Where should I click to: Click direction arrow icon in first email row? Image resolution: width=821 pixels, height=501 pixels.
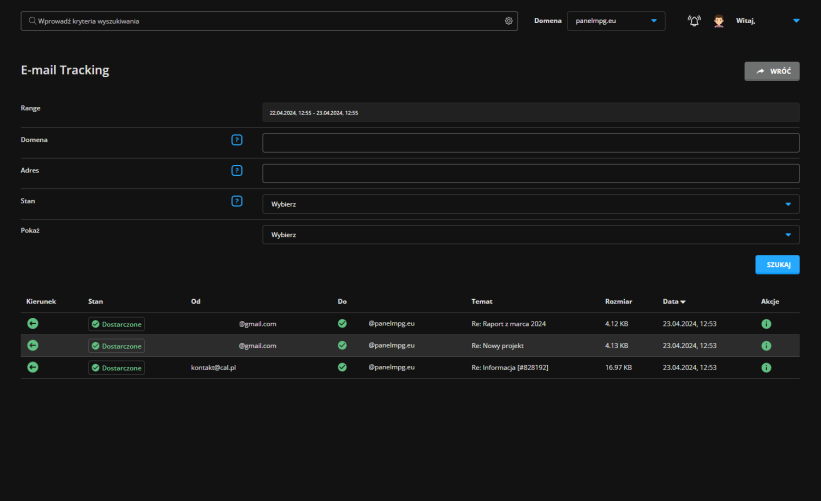click(32, 324)
